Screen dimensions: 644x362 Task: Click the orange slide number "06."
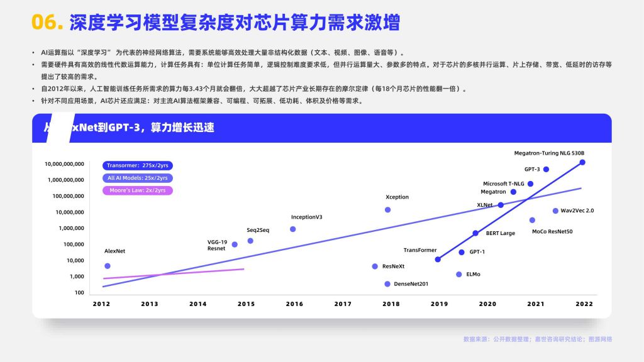pos(47,22)
